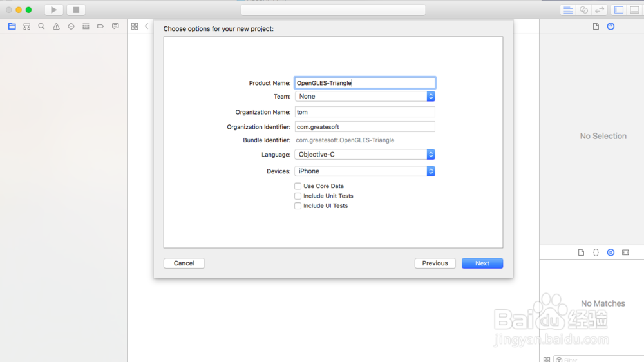The height and width of the screenshot is (362, 644).
Task: Switch to the Object library tab
Action: [611, 252]
